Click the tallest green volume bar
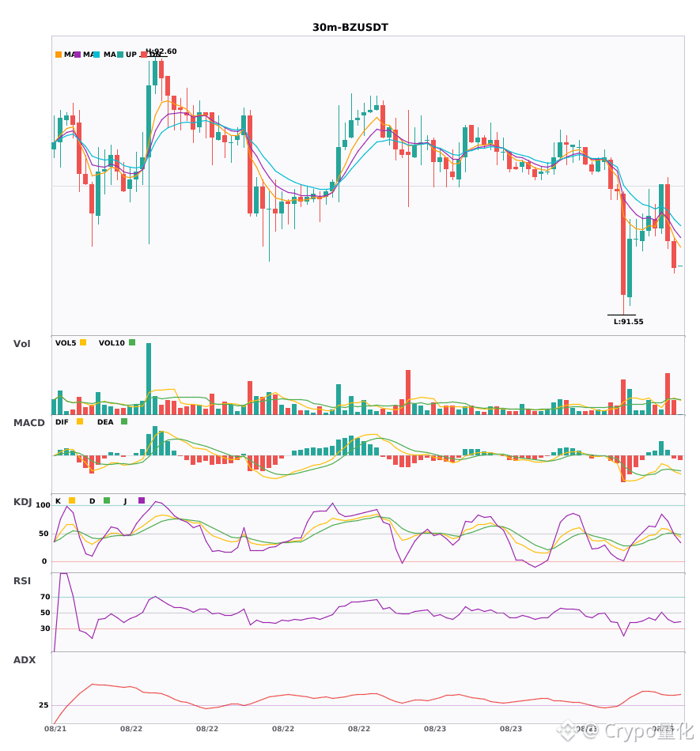The width and height of the screenshot is (700, 751). (149, 379)
